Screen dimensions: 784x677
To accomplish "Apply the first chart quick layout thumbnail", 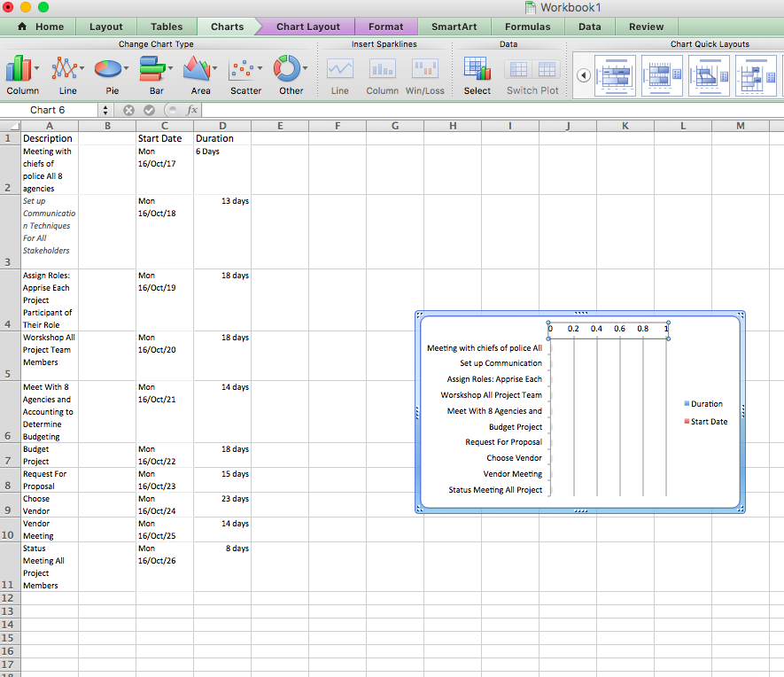I will tap(615, 75).
